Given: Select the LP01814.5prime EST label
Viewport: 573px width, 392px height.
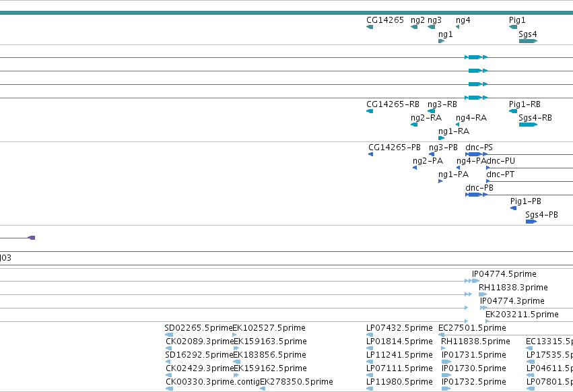Looking at the screenshot, I should click(x=399, y=342).
